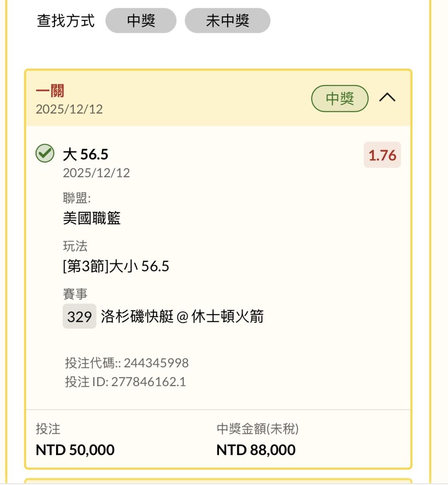The image size is (448, 485).
Task: Click the date below 大 56.5
Action: point(96,173)
